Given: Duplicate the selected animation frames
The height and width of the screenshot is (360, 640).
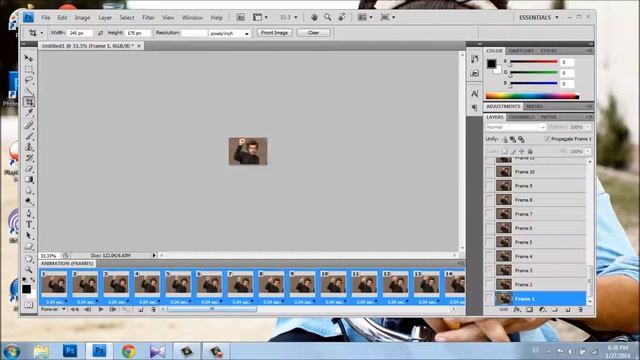Looking at the screenshot, I should click(140, 310).
